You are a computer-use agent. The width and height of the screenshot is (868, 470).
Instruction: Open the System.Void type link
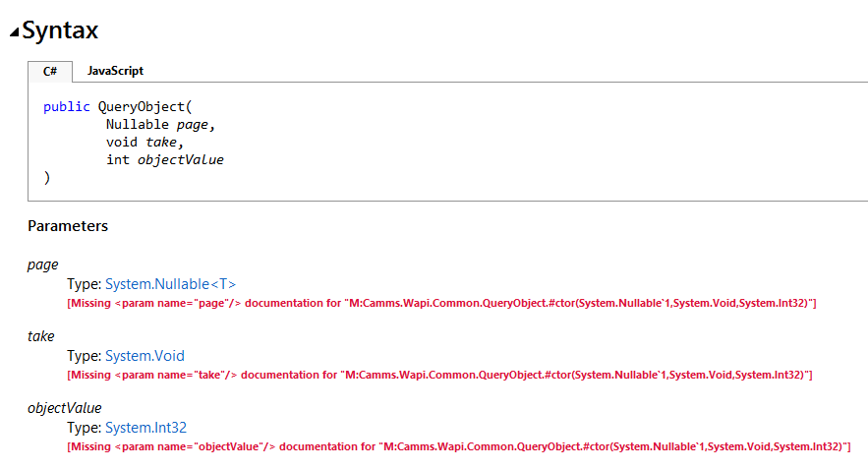[145, 356]
